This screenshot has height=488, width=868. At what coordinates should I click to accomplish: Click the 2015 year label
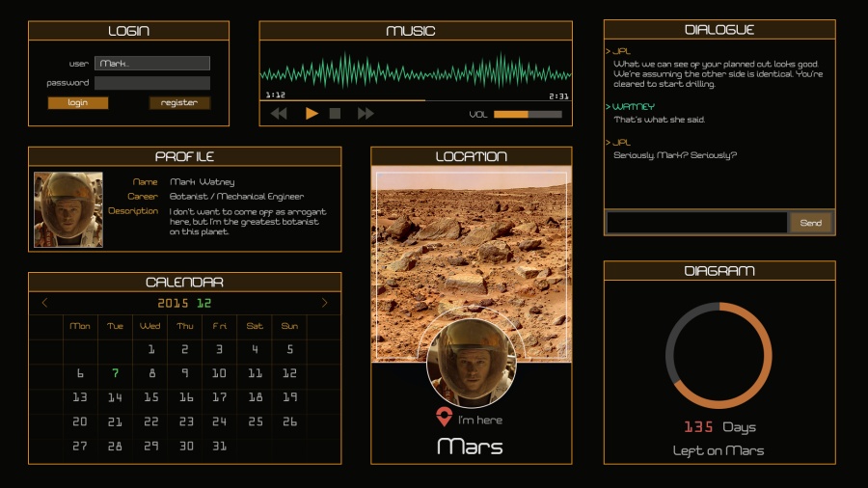click(x=173, y=303)
